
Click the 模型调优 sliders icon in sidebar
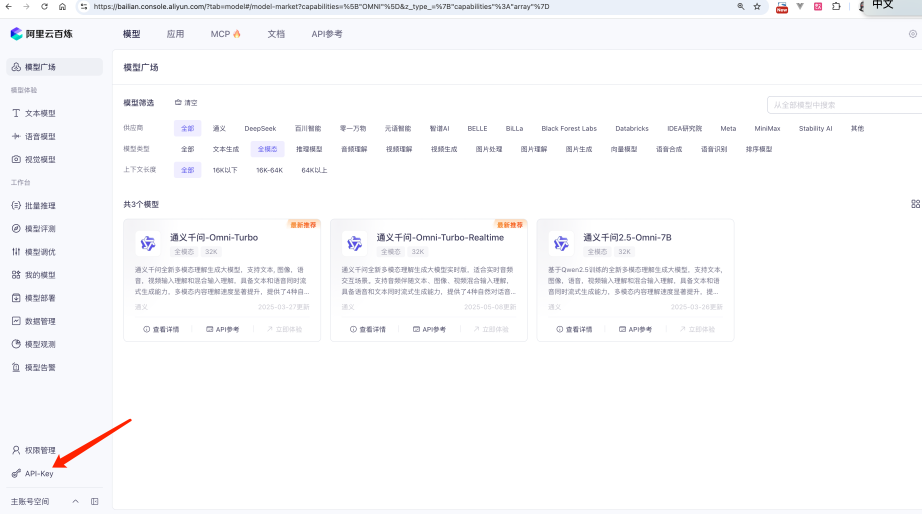point(16,252)
